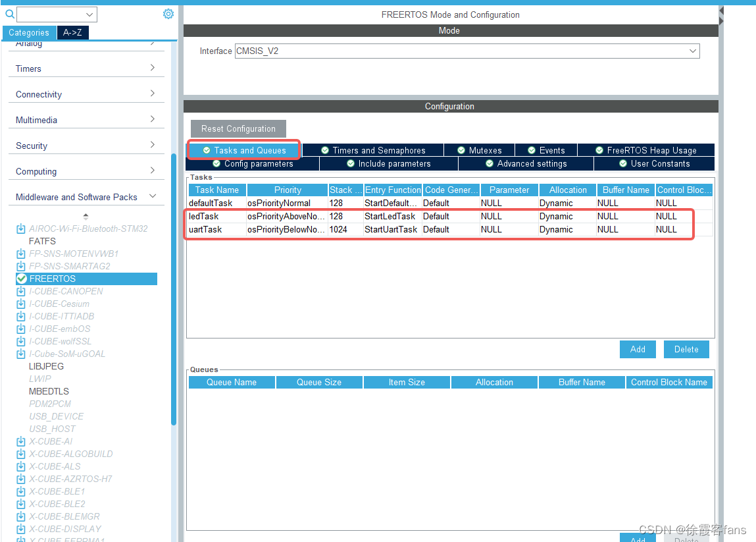Click download icon beside X-CUBE-ALS

point(21,467)
